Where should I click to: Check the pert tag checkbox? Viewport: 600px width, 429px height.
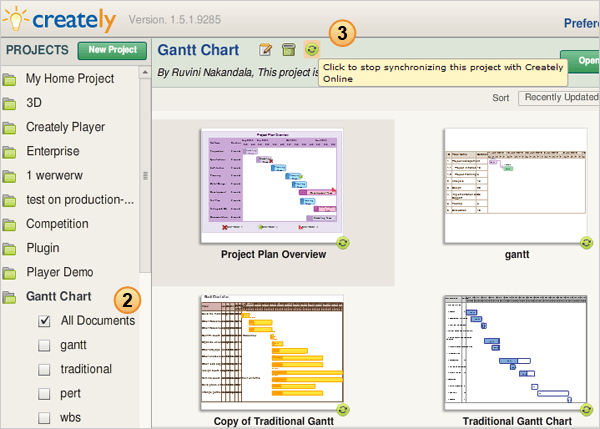tap(44, 393)
